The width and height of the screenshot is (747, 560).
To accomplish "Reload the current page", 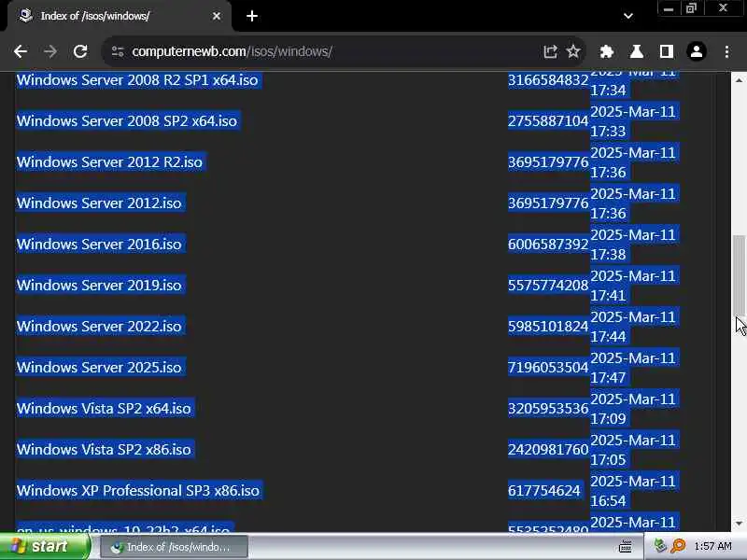I will click(80, 51).
